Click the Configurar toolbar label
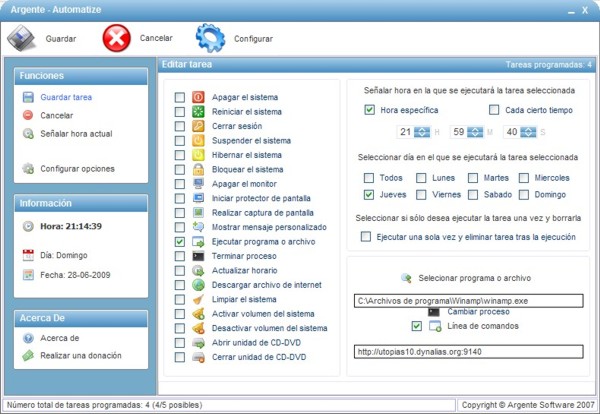 253,39
